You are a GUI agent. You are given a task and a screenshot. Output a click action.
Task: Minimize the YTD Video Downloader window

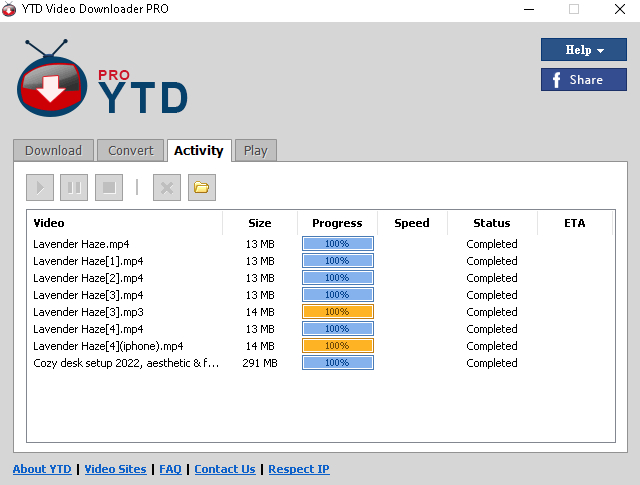pos(529,9)
